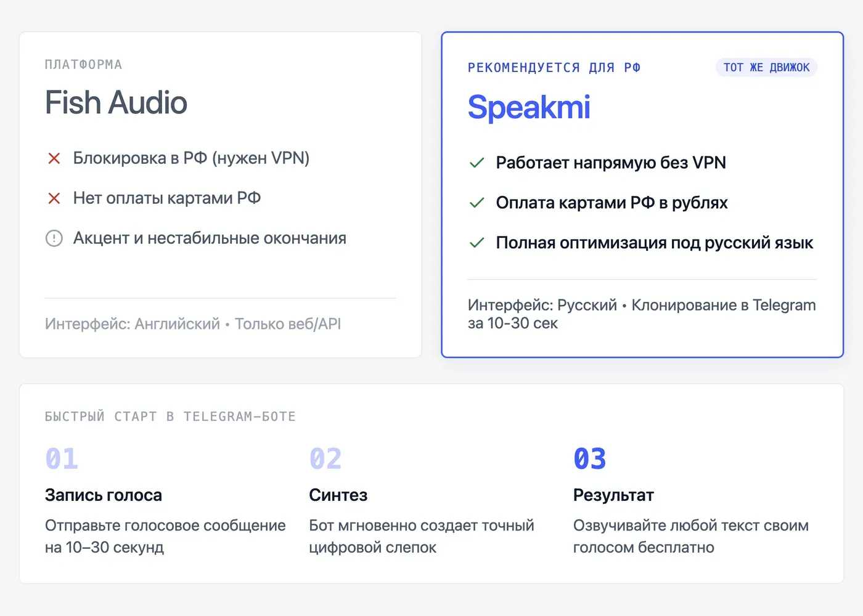Viewport: 863px width, 616px height.
Task: Click green checkmark beside 'Оплата картами РФ в рублях'
Action: 477,203
